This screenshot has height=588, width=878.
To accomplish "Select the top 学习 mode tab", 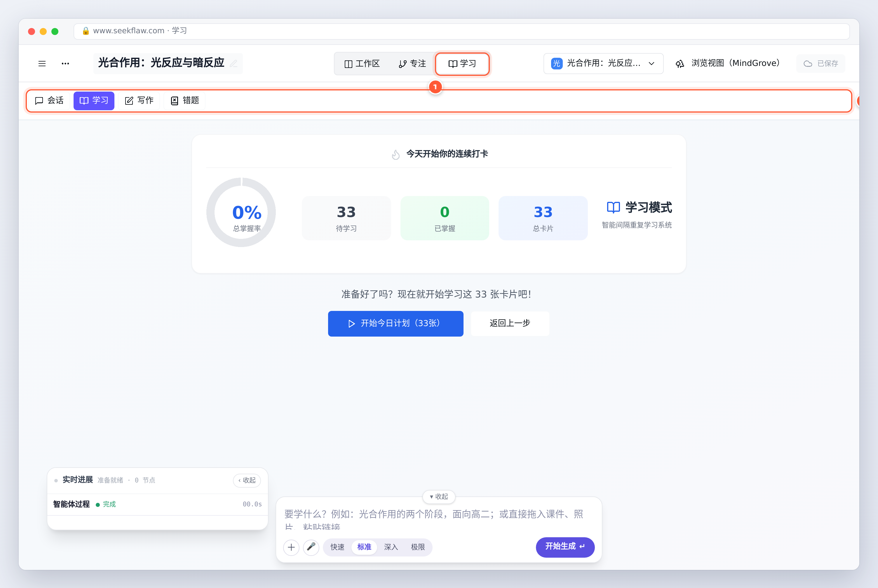I will (x=462, y=64).
